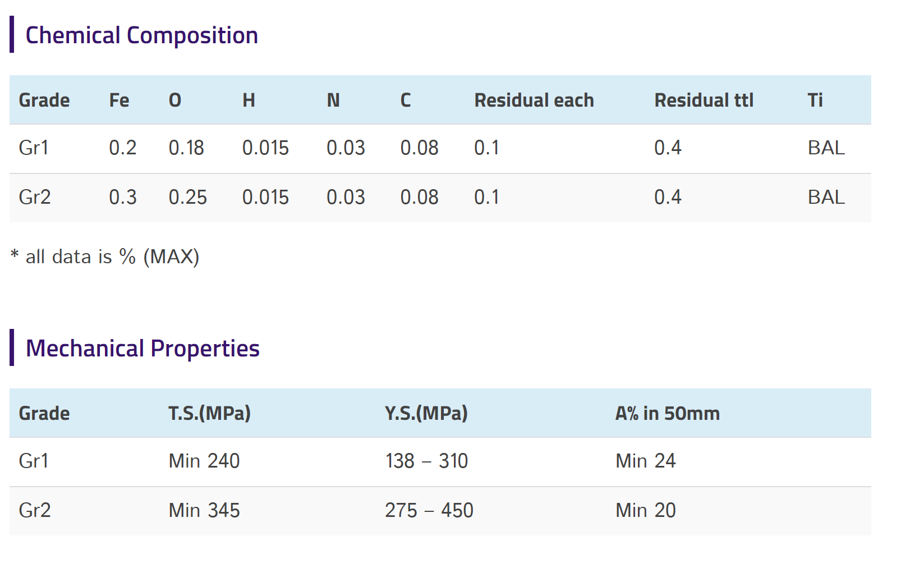The width and height of the screenshot is (924, 577).
Task: Click Gr1 in the chemical composition table
Action: pyautogui.click(x=34, y=148)
